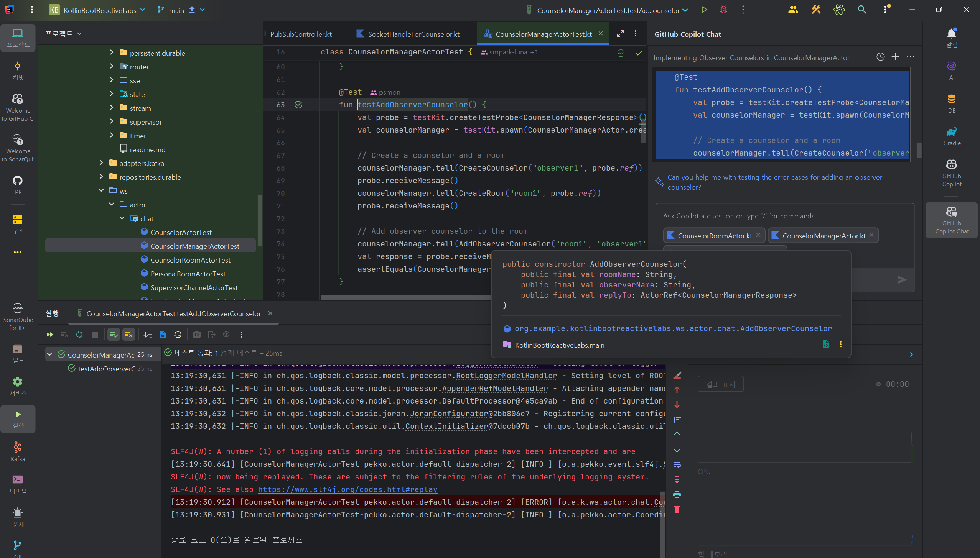This screenshot has height=558, width=980.
Task: Expand the supervisor folder
Action: (112, 121)
